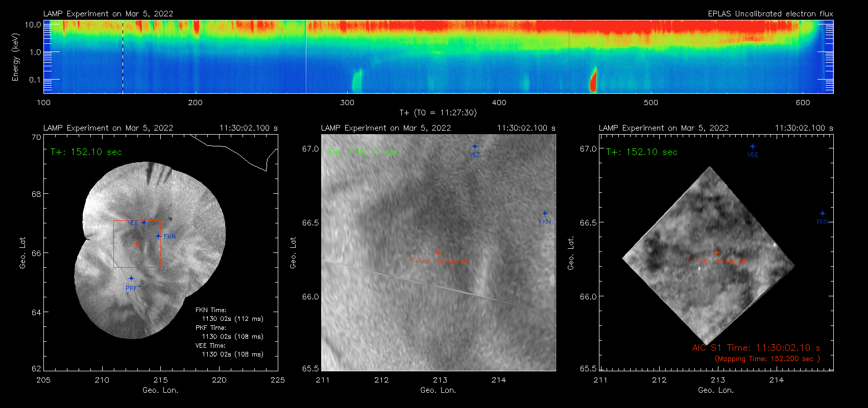Click the green low-energy burst near T+ 305

[x=356, y=81]
